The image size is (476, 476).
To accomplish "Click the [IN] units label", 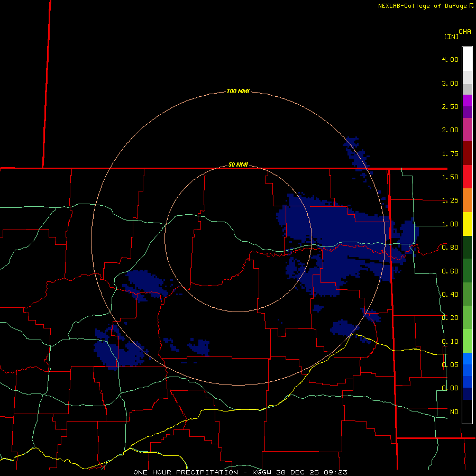I will [452, 36].
